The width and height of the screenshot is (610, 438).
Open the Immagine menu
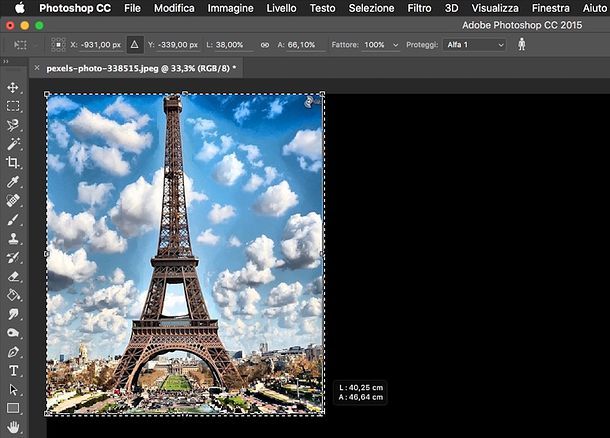pyautogui.click(x=230, y=8)
